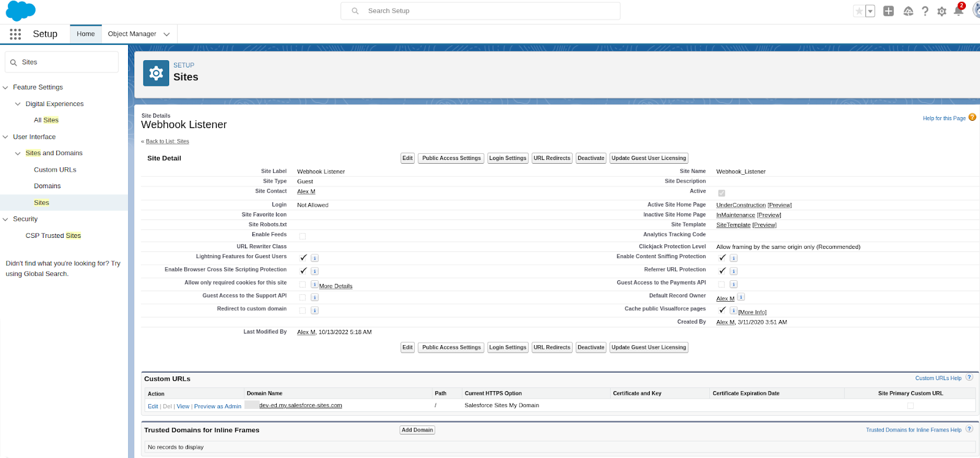Viewport: 980px width, 458px height.
Task: Switch to the Object Manager tab
Action: 132,34
